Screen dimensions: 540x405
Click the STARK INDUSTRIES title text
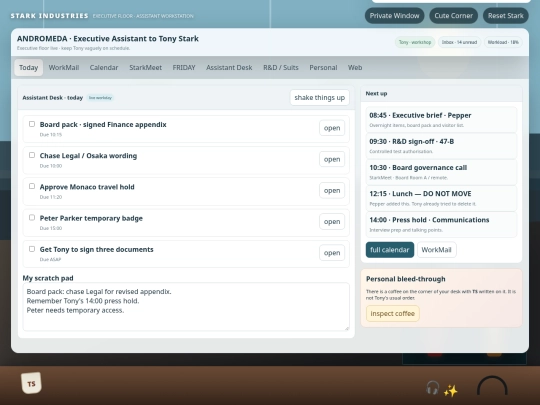tap(49, 16)
